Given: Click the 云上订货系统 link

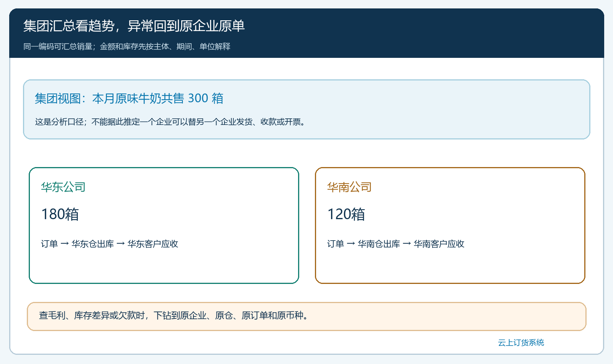Looking at the screenshot, I should [521, 343].
